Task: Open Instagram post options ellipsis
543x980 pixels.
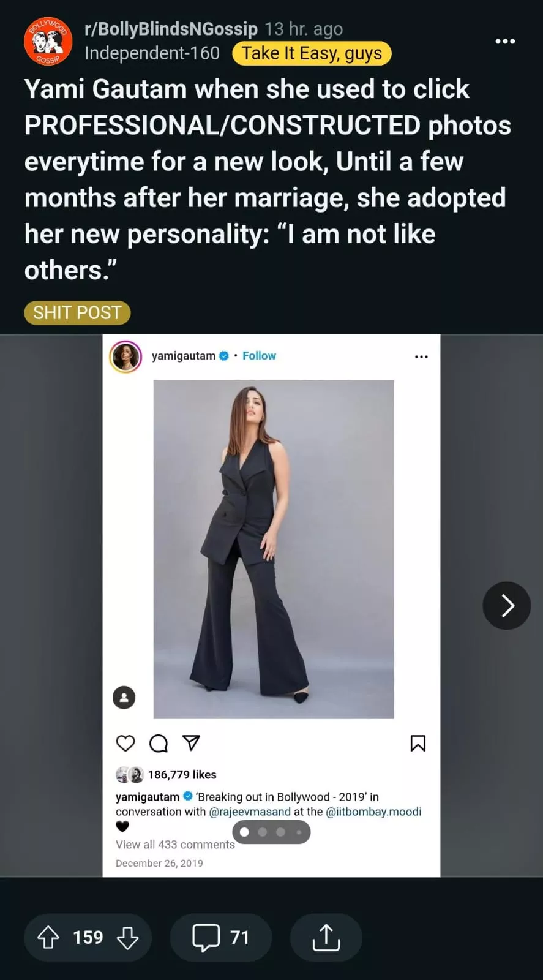Action: coord(421,356)
